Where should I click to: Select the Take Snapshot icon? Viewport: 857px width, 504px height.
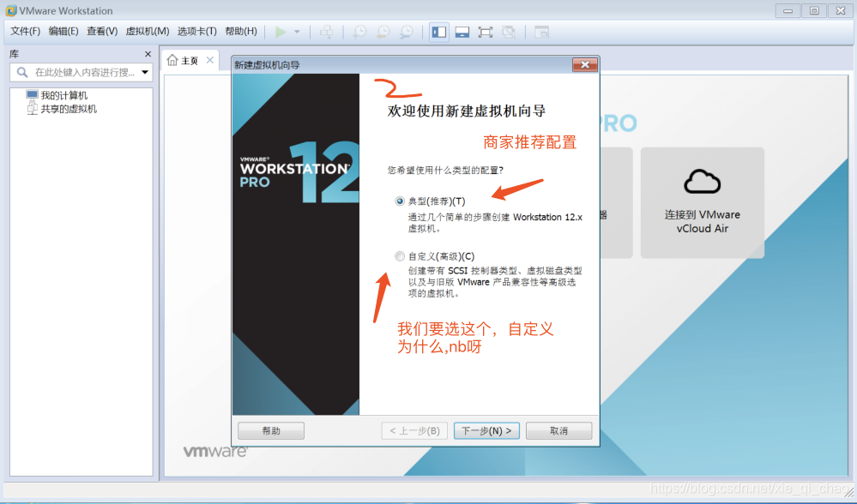tap(359, 32)
